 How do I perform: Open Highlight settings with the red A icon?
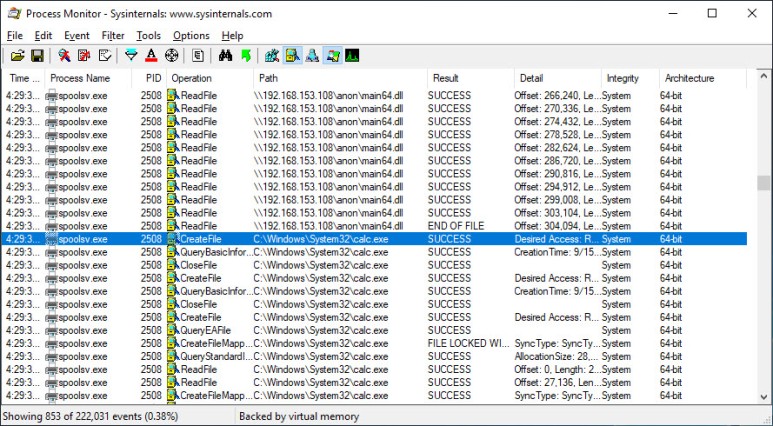151,56
